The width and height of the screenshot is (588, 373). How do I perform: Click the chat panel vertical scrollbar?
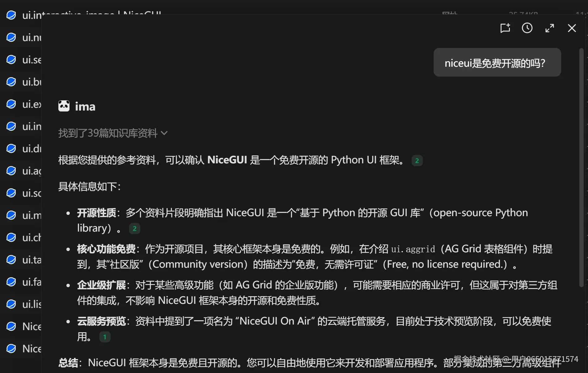click(581, 168)
